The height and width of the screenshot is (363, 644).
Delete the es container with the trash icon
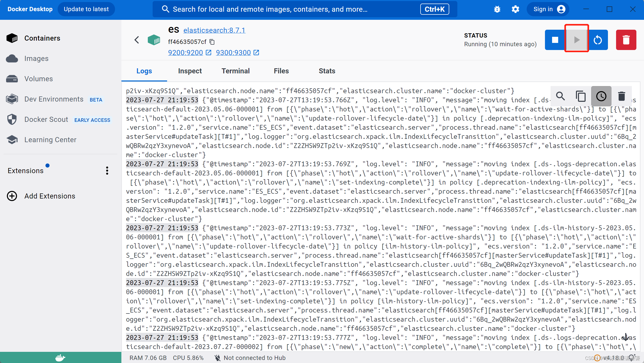pyautogui.click(x=626, y=40)
